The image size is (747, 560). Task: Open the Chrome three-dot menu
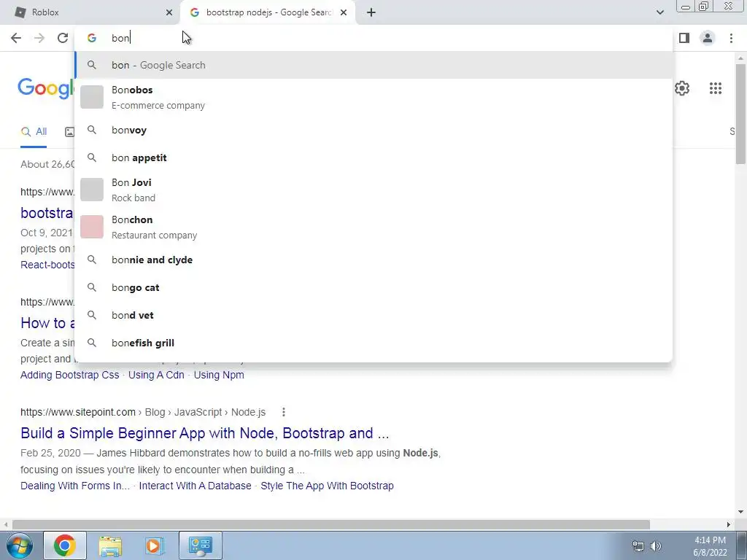click(731, 38)
